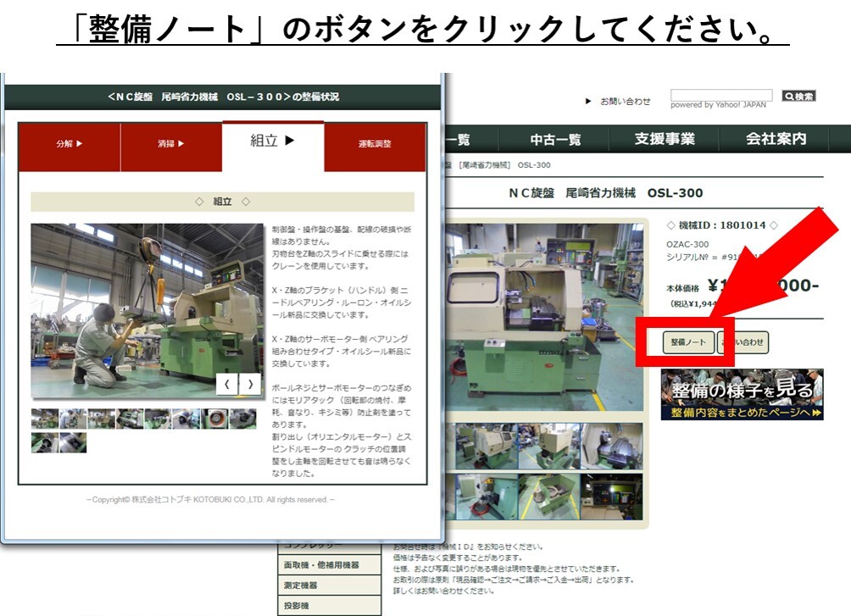Open 面取機・他補用機器 sidebar category
This screenshot has height=616, width=851.
[x=330, y=565]
